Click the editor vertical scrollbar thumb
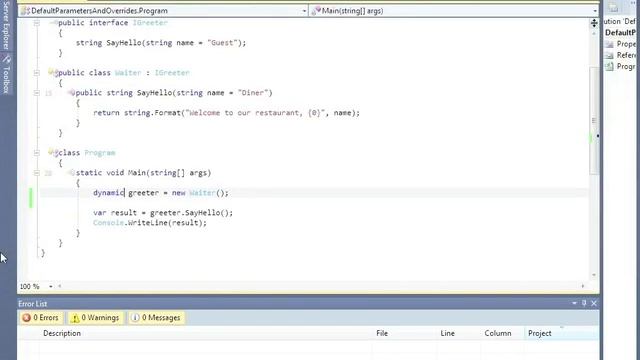The height and width of the screenshot is (360, 640). (594, 120)
